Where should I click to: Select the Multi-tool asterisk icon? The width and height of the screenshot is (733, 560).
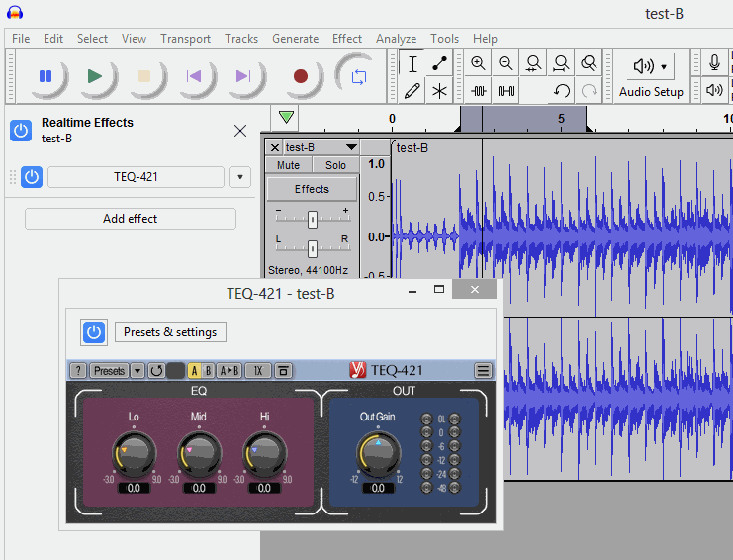click(439, 91)
